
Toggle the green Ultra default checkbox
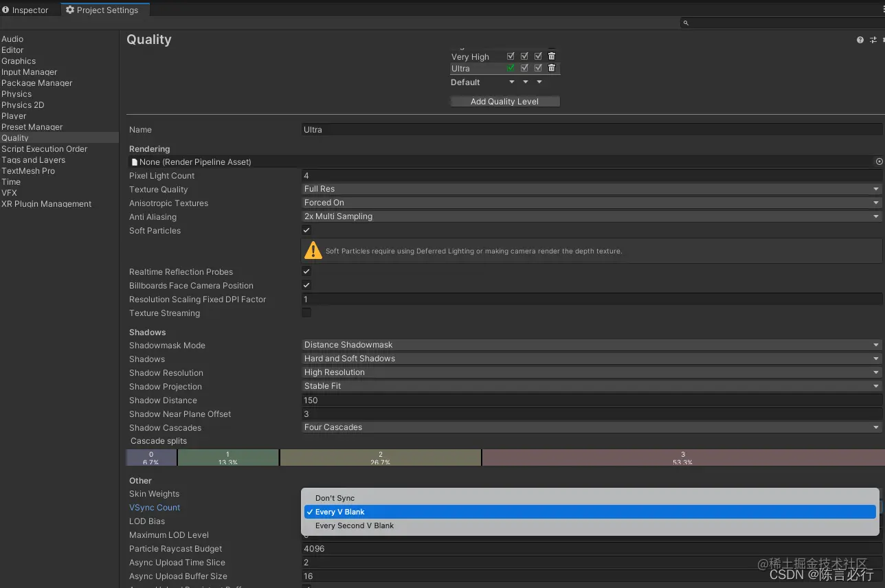pyautogui.click(x=511, y=68)
